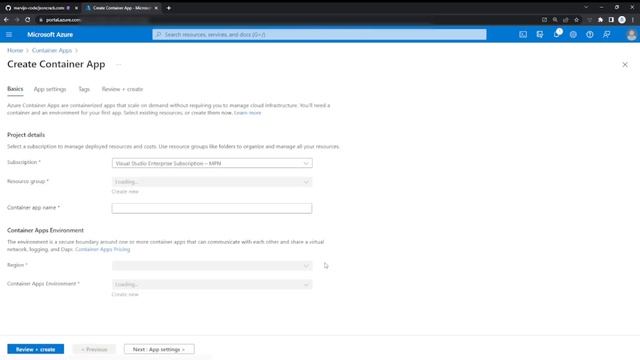Open the more options ellipsis beside page title

point(118,64)
